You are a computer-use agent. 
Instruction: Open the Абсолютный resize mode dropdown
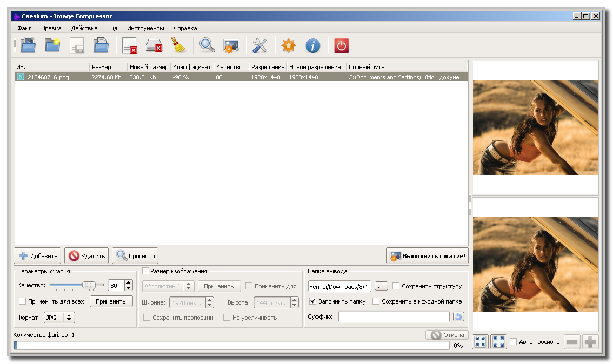[168, 286]
